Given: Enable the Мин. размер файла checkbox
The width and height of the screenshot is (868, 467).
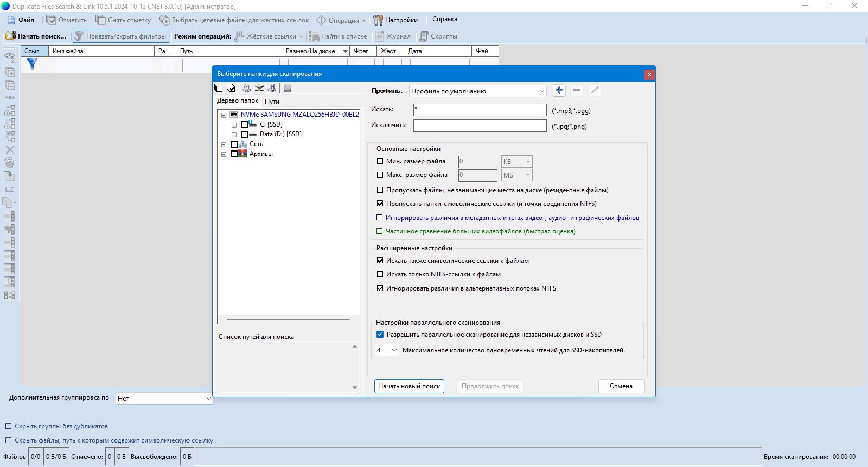Looking at the screenshot, I should click(x=380, y=161).
